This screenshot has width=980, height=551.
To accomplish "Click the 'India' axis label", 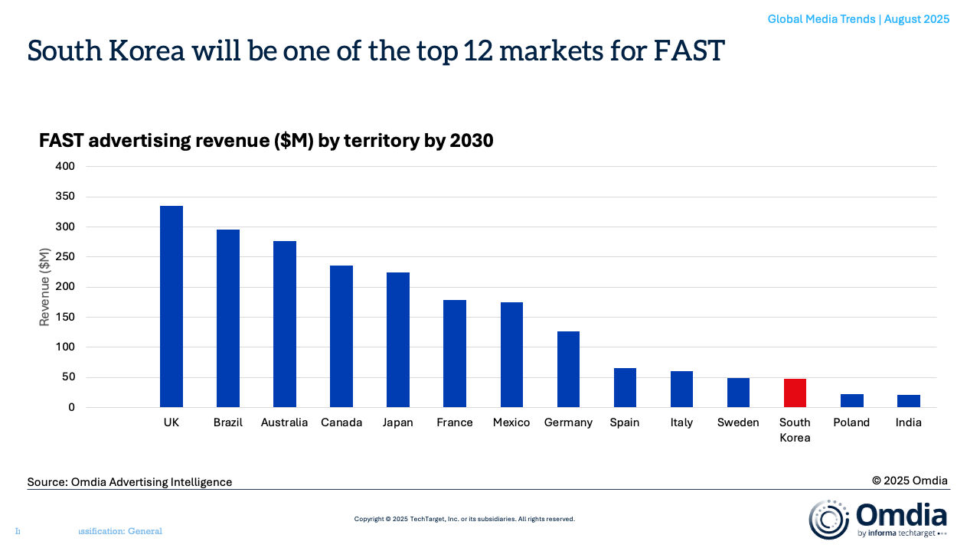I will point(909,422).
